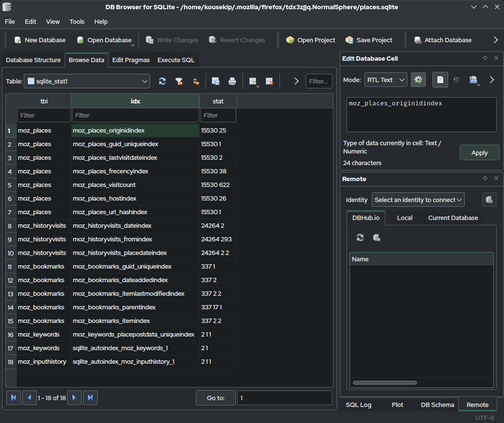Expand the cell editor toolbar overflow chevron

click(491, 80)
